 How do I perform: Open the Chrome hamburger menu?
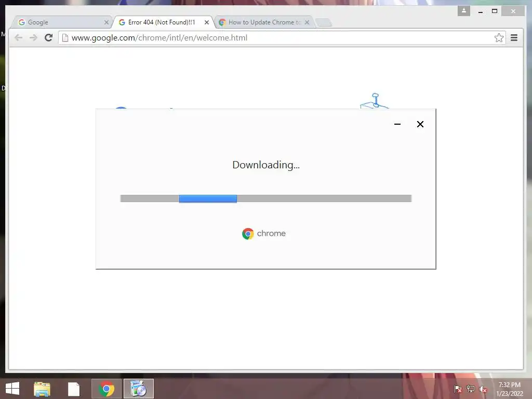[x=514, y=37]
